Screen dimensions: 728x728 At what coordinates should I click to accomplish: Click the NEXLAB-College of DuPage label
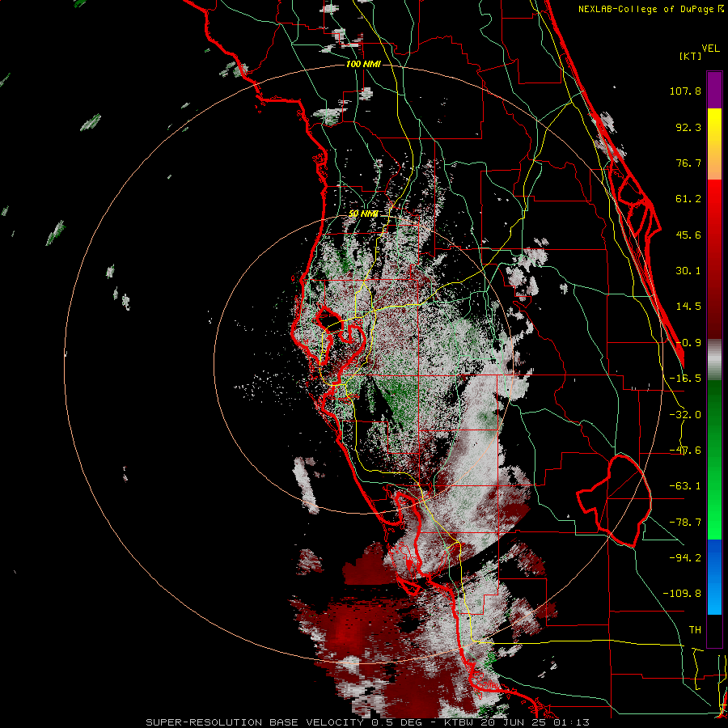click(650, 9)
